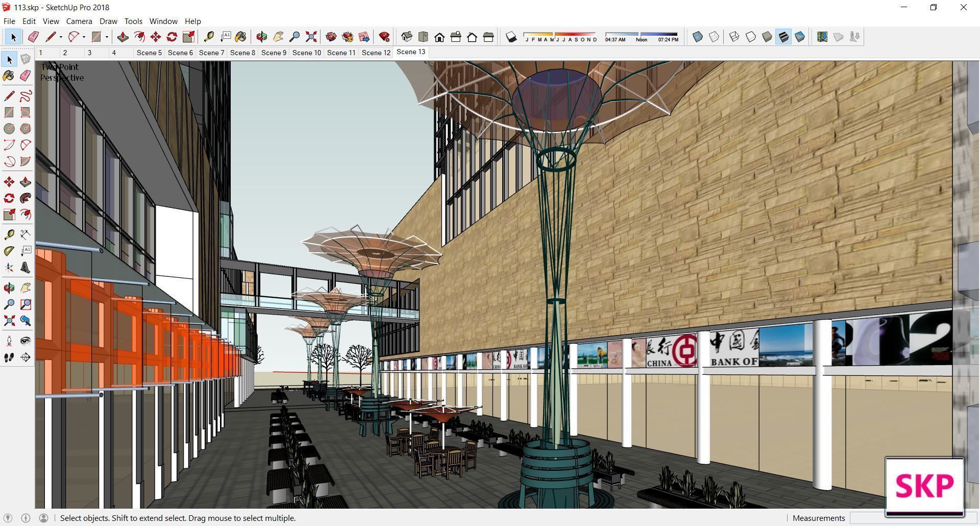Activate the Zoom Window tool
The height and width of the screenshot is (526, 980).
pos(26,304)
